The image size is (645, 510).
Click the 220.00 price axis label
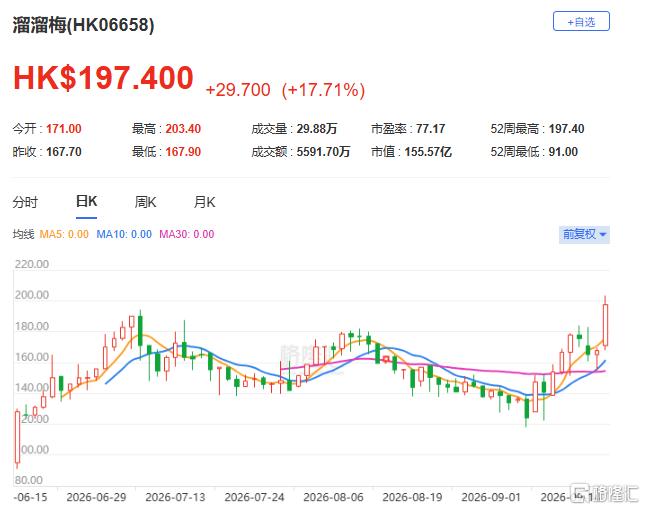click(32, 264)
